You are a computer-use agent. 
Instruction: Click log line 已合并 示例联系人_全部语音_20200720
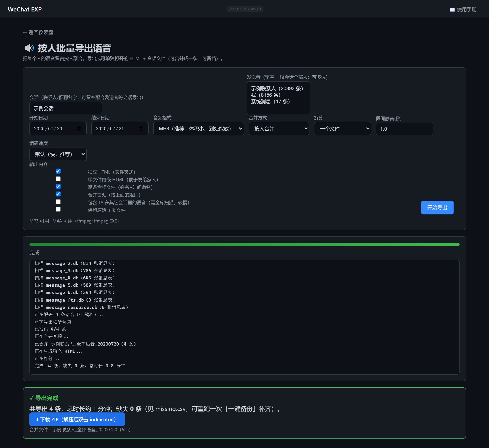(x=85, y=344)
